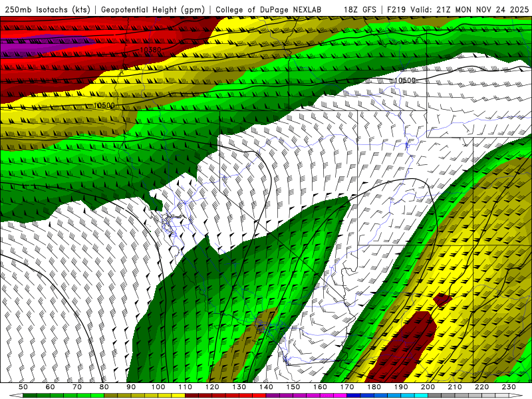Click the '110' value on the color scale
This screenshot has width=532, height=399.
(x=185, y=387)
